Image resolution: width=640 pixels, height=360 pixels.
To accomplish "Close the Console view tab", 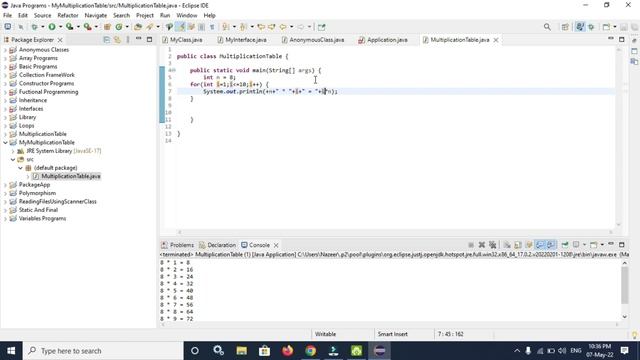I will pyautogui.click(x=276, y=245).
